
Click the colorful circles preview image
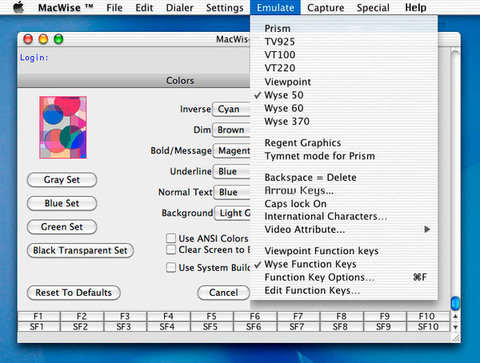(63, 127)
